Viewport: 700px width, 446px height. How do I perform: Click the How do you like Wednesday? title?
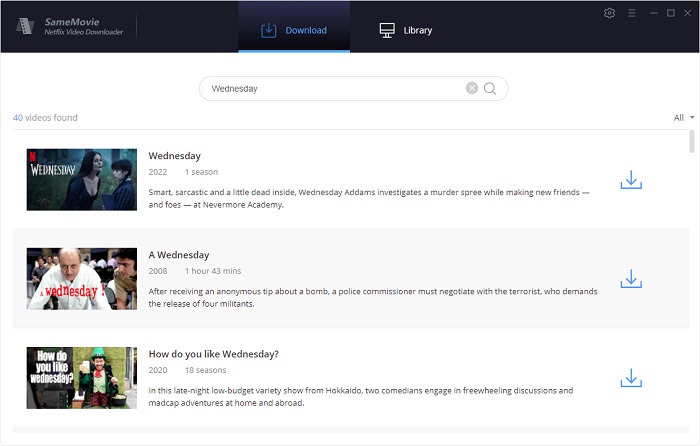[x=213, y=354]
